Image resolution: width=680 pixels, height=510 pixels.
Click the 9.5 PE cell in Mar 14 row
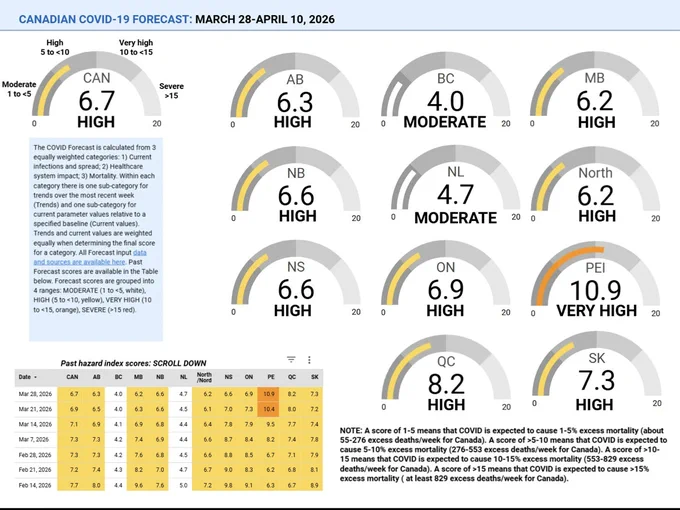[x=270, y=425]
